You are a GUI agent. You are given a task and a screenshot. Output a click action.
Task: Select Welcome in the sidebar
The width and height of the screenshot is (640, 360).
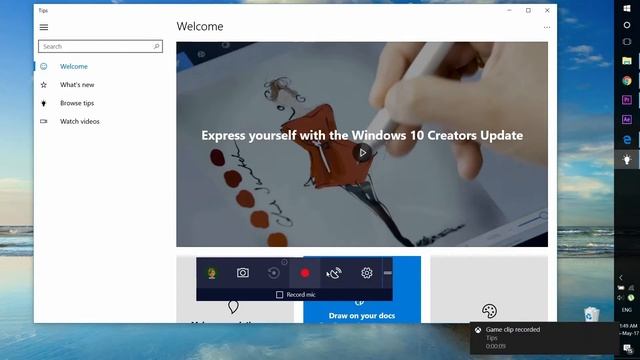point(74,67)
